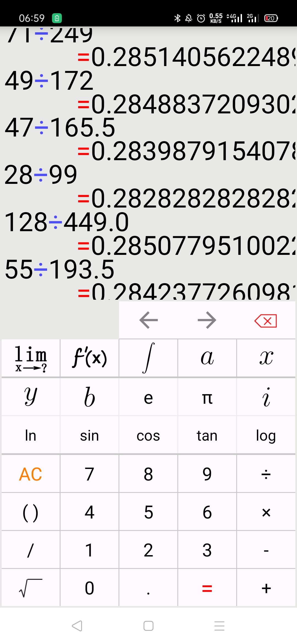Insert the variable a
This screenshot has width=297, height=644.
pyautogui.click(x=207, y=358)
